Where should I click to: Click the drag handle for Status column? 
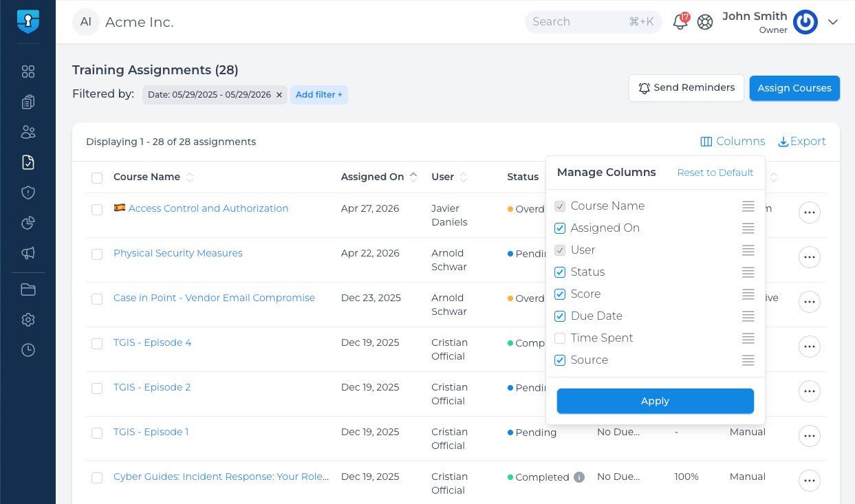[748, 272]
